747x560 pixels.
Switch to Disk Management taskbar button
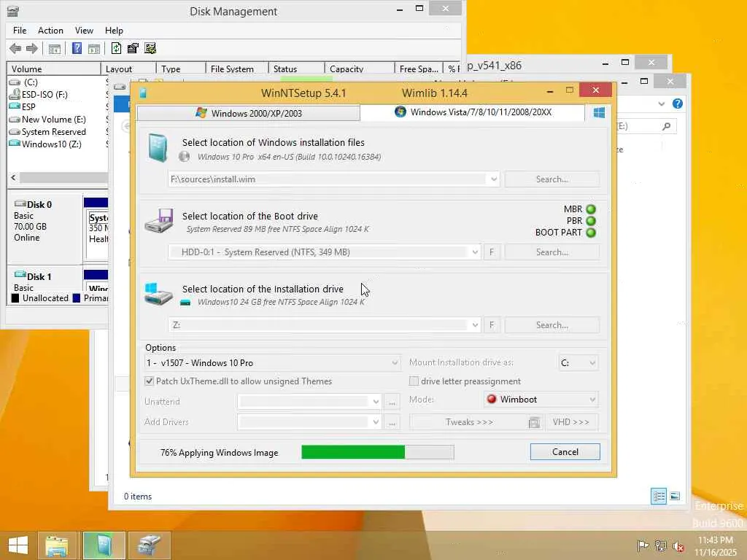pos(149,545)
